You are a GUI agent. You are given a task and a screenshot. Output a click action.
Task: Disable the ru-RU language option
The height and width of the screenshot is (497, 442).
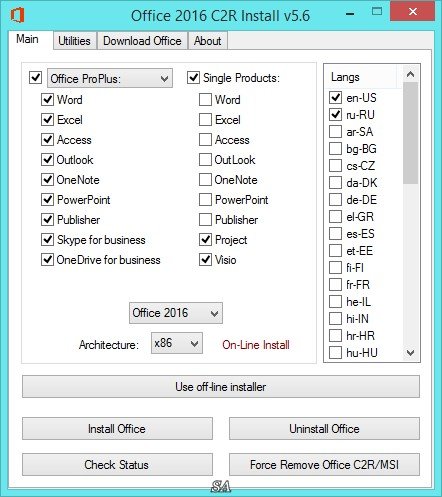335,115
